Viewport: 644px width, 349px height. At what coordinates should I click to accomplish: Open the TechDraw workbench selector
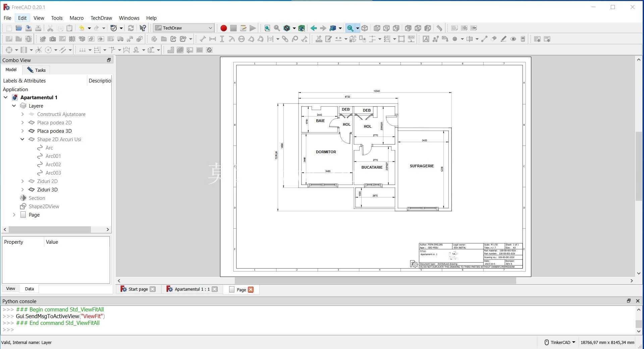tap(184, 28)
